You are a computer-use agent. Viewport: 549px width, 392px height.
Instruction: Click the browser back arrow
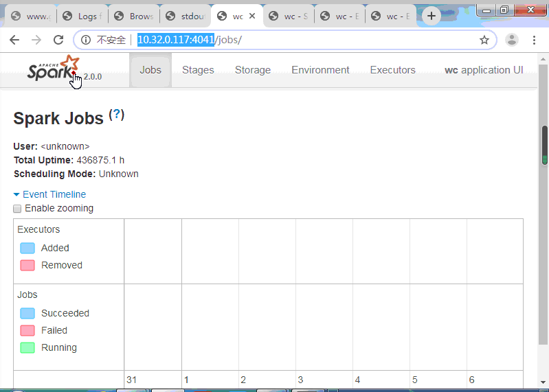pyautogui.click(x=14, y=41)
